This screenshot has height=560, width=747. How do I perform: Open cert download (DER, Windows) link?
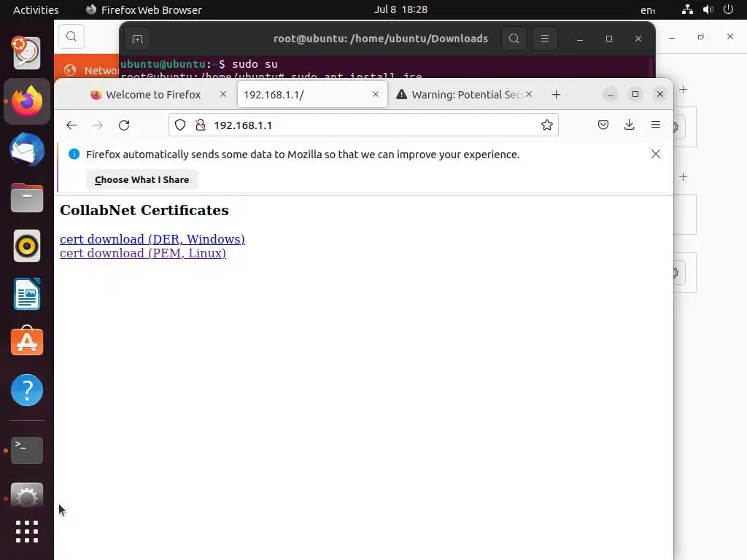pos(152,239)
